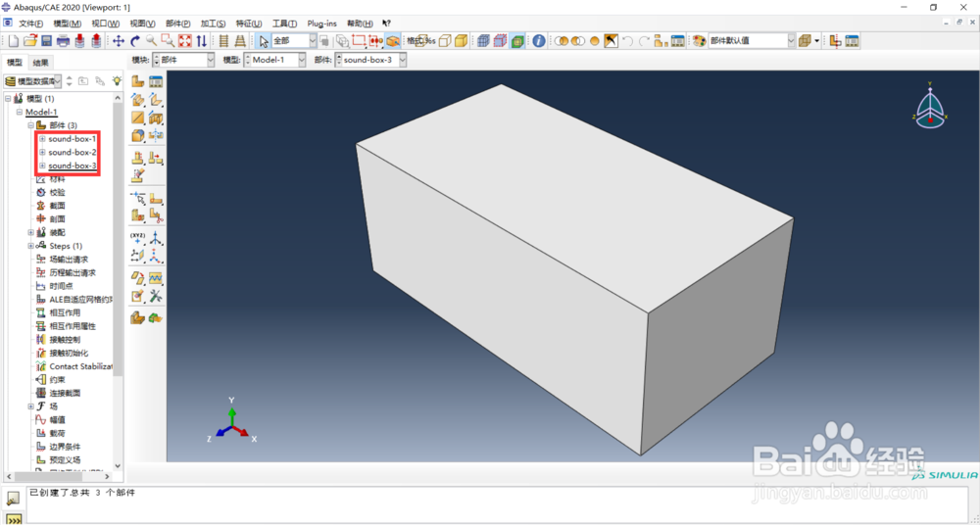Click the selection arrow tool icon
Viewport: 980px width, 525px height.
[264, 41]
